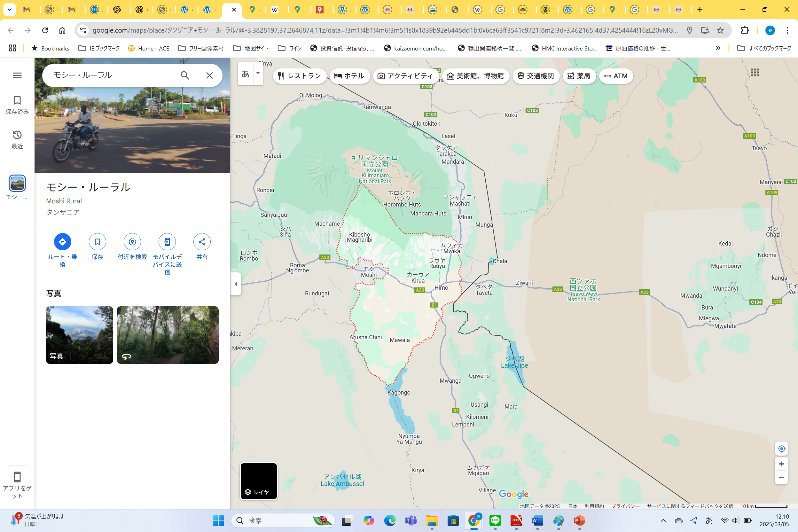Bookmark this page with star icon
The image size is (798, 532).
tap(720, 30)
